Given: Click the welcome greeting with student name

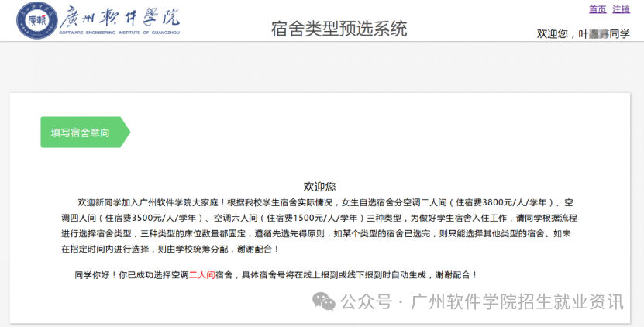Looking at the screenshot, I should 584,33.
